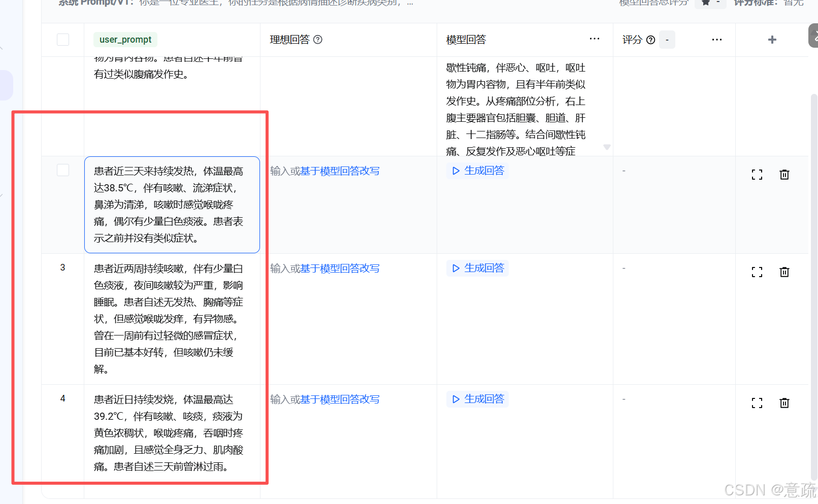This screenshot has width=818, height=504.
Task: Toggle the select-all checkbox in table header
Action: pyautogui.click(x=62, y=39)
